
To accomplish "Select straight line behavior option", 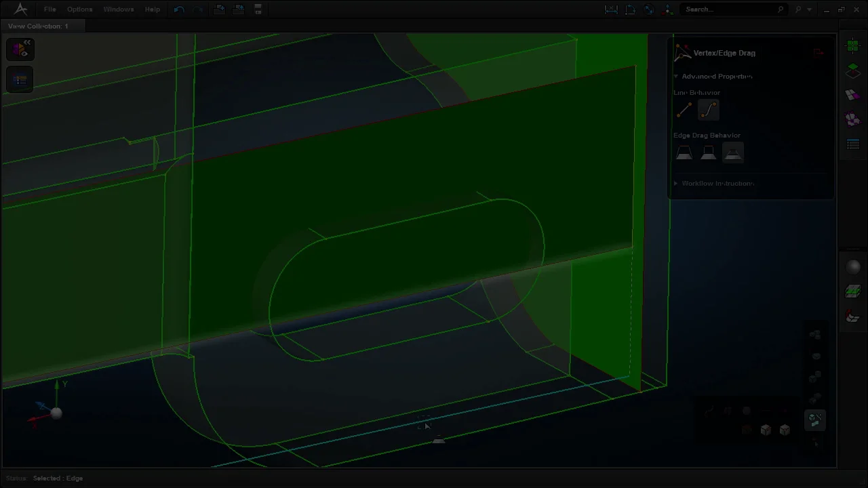I will (684, 110).
